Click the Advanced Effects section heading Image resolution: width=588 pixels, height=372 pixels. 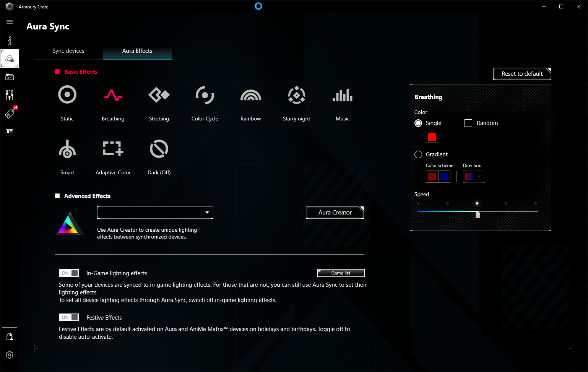(x=87, y=196)
